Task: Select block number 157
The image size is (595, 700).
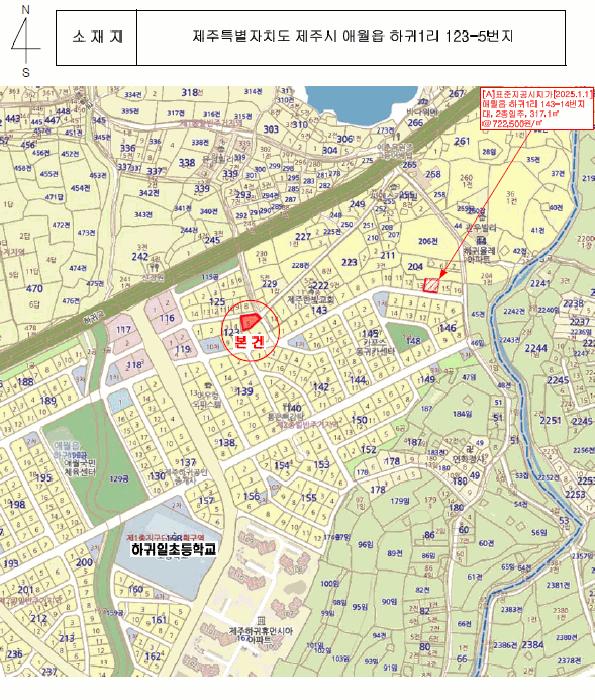Action: tap(206, 501)
